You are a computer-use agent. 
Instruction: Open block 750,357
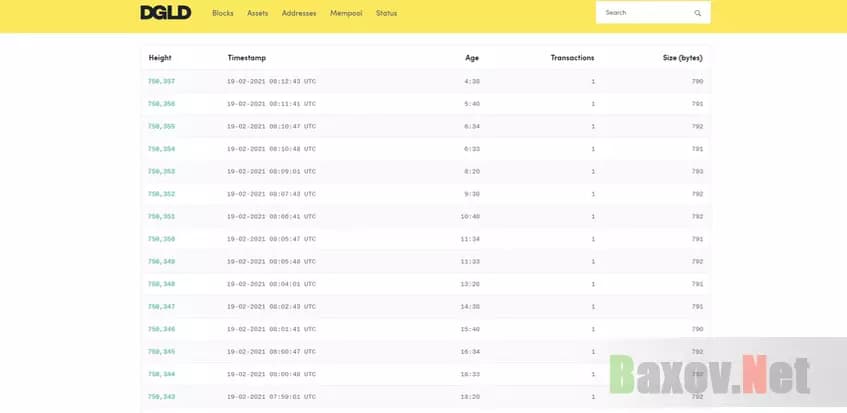tap(161, 81)
